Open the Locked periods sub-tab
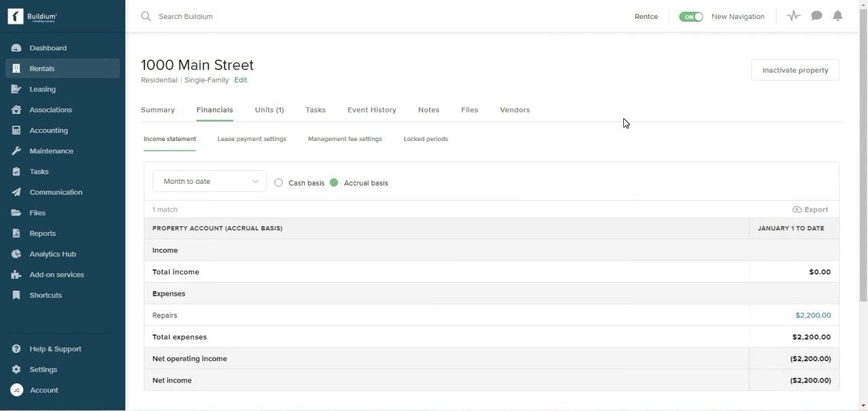The height and width of the screenshot is (411, 868). 426,139
